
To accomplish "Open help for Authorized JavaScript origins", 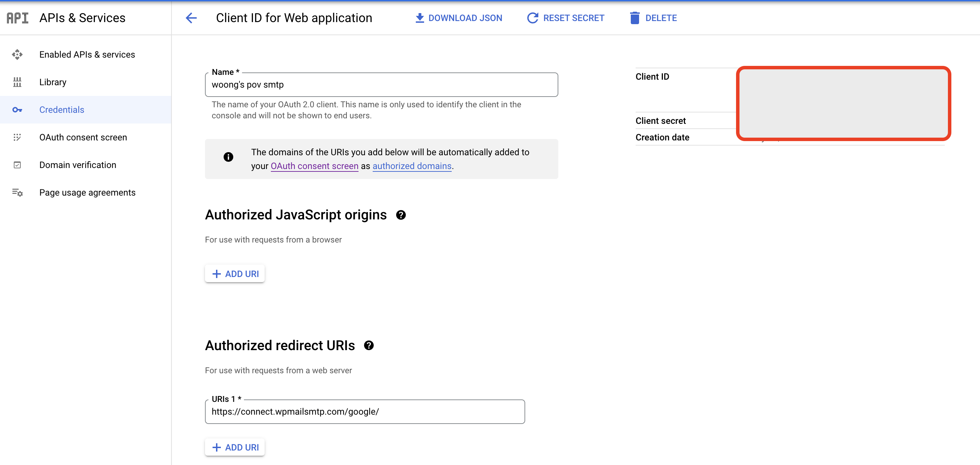I will [401, 215].
